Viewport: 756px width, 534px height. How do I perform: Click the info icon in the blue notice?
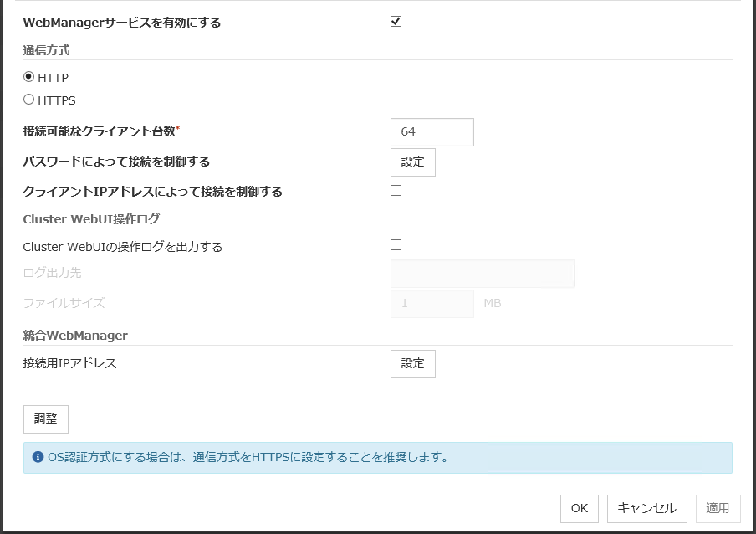tap(38, 458)
